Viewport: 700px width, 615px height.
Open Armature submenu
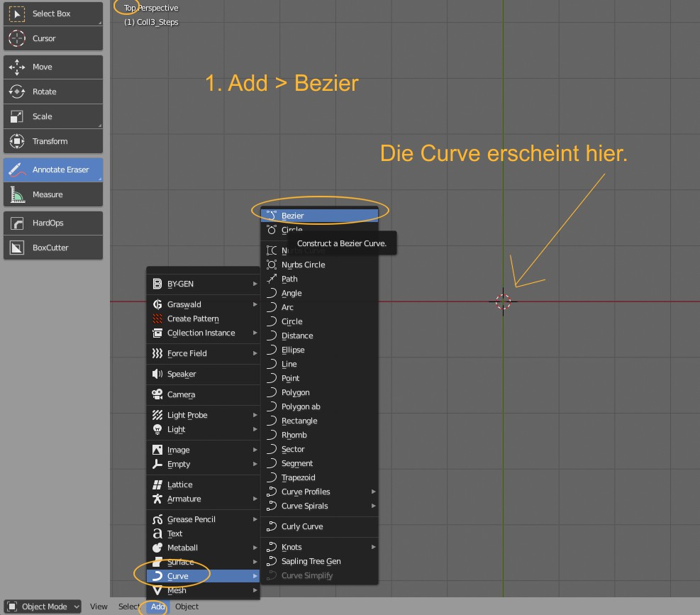pyautogui.click(x=203, y=499)
